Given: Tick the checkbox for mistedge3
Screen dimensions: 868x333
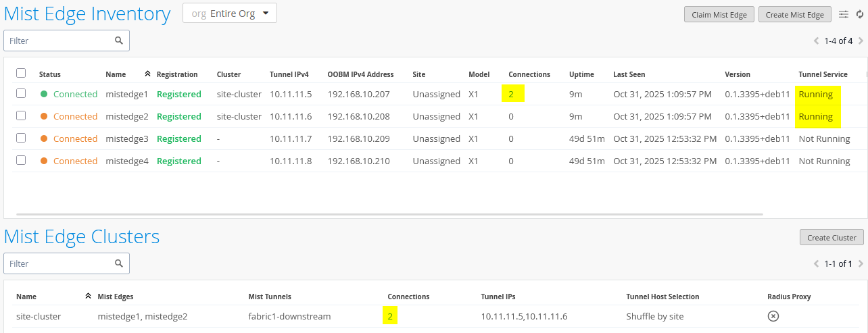Looking at the screenshot, I should (21, 138).
